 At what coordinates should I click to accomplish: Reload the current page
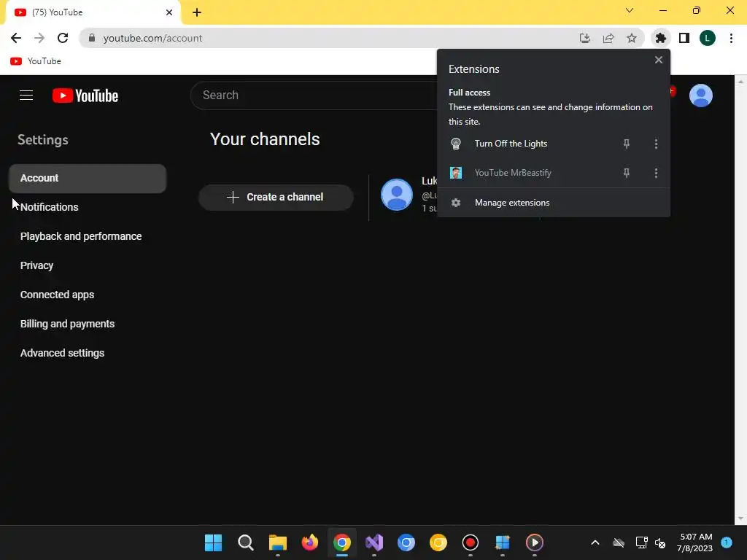63,38
